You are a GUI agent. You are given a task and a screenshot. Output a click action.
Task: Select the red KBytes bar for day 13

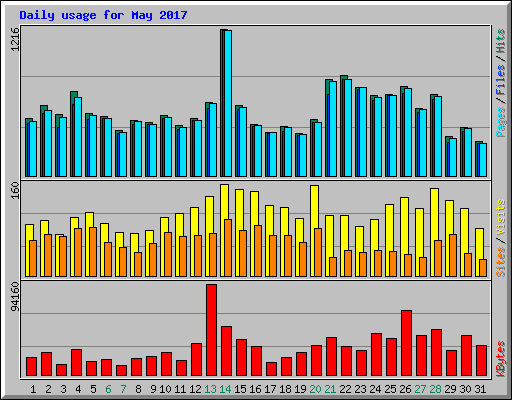click(x=211, y=330)
